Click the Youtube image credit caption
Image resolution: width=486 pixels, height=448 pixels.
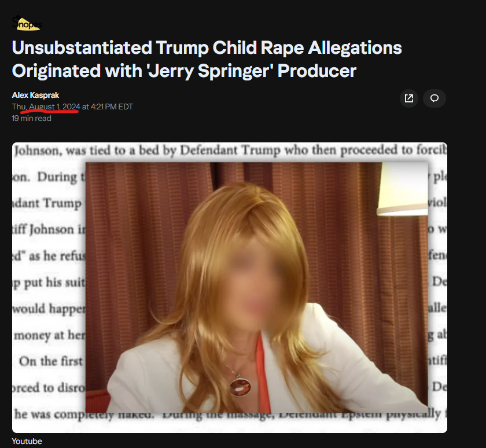point(27,441)
